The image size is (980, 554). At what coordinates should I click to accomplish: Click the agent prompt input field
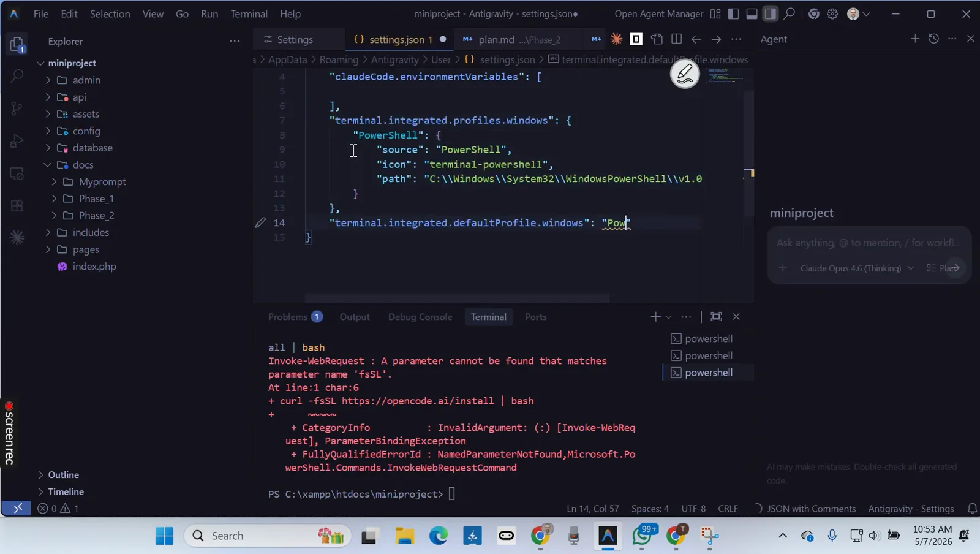pyautogui.click(x=869, y=243)
